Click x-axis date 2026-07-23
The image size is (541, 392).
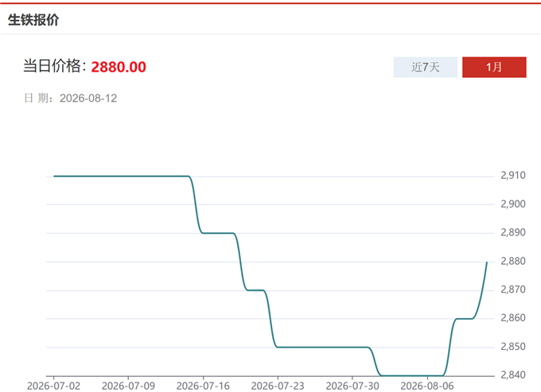278,386
